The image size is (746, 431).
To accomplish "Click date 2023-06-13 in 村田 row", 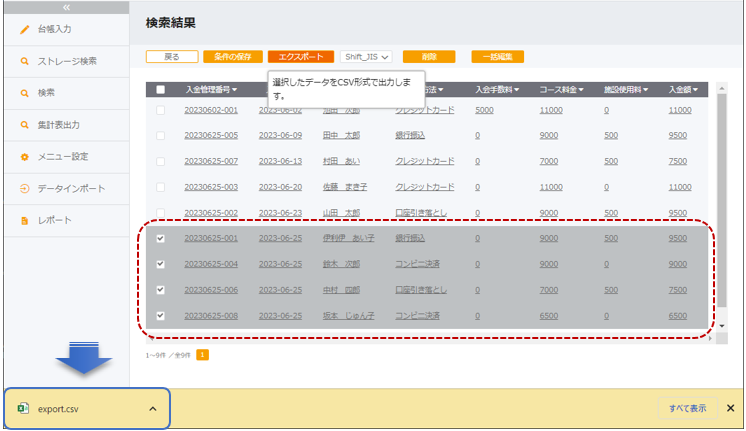I will coord(280,161).
